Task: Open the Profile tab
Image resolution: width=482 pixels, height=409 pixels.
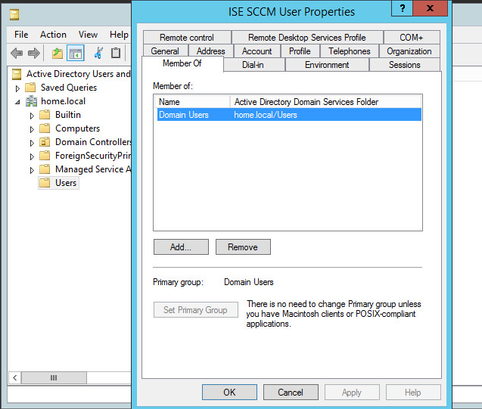Action: (300, 51)
